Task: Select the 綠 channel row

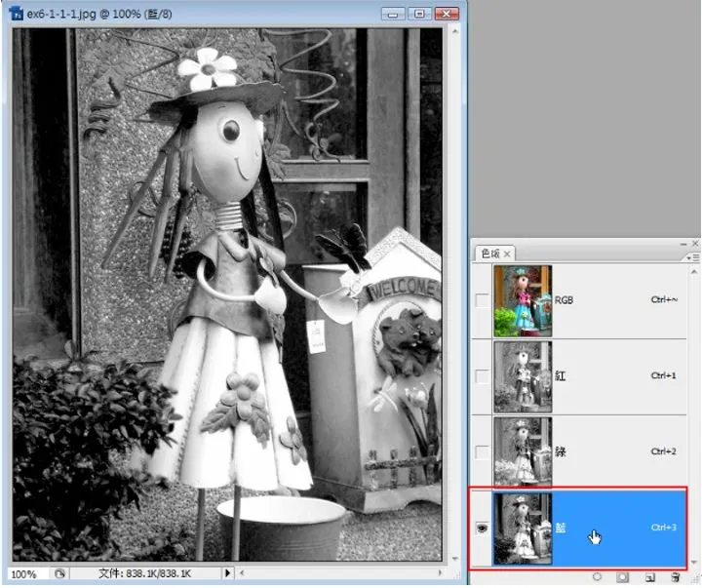Action: pos(579,452)
